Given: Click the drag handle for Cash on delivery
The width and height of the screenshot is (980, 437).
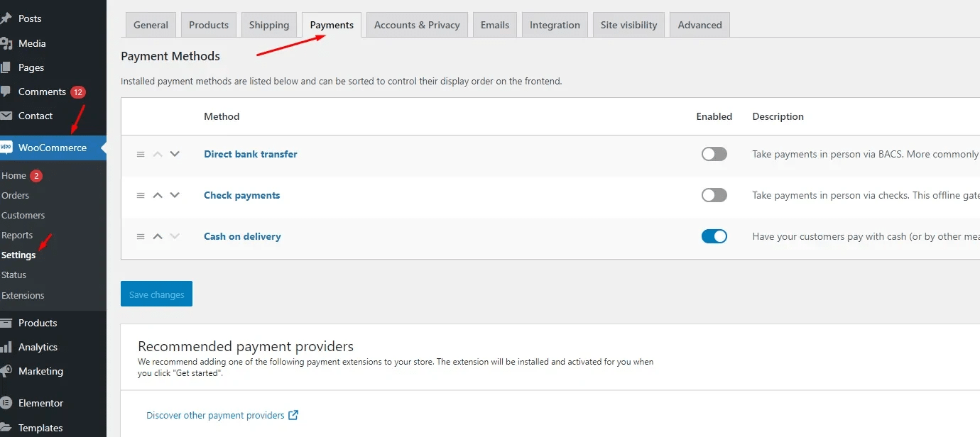Looking at the screenshot, I should (x=141, y=236).
